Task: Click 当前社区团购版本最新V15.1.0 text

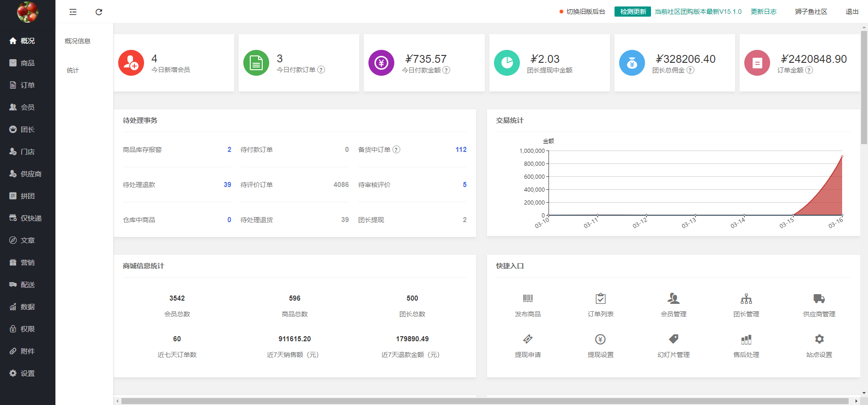Action: (698, 12)
